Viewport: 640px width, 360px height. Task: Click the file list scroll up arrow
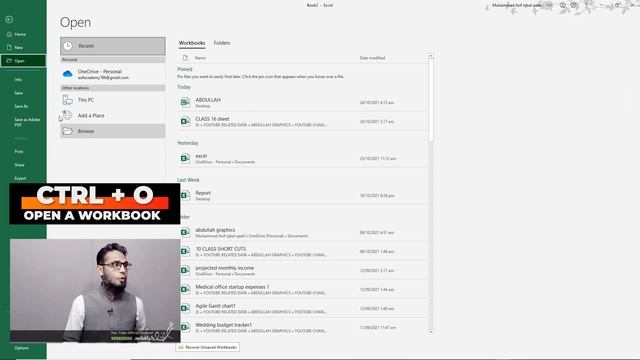(431, 56)
